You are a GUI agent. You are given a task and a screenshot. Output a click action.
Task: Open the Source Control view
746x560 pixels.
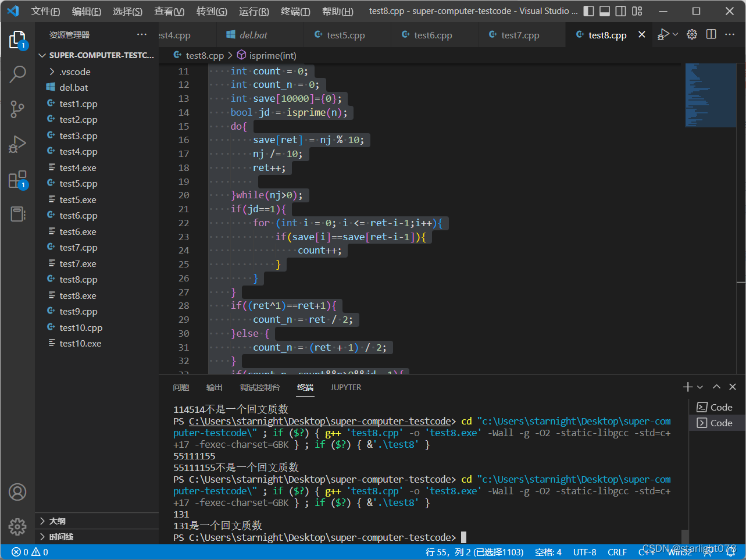coord(17,109)
